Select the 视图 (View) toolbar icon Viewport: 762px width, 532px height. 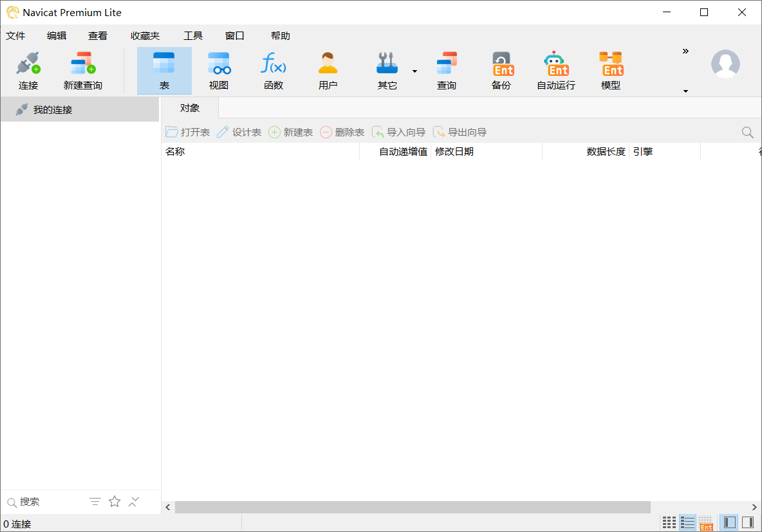(218, 64)
